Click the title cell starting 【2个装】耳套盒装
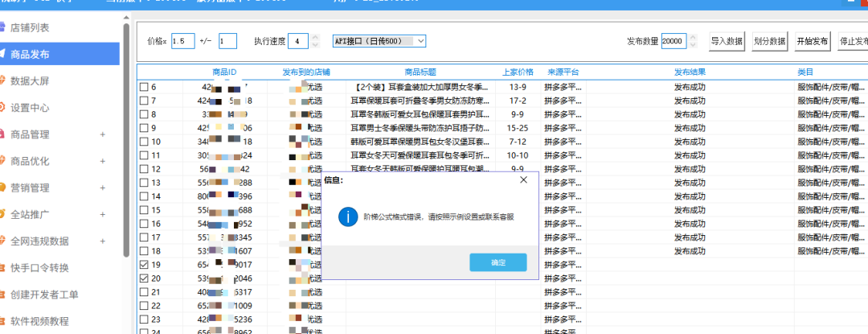868x334 pixels. (x=420, y=87)
